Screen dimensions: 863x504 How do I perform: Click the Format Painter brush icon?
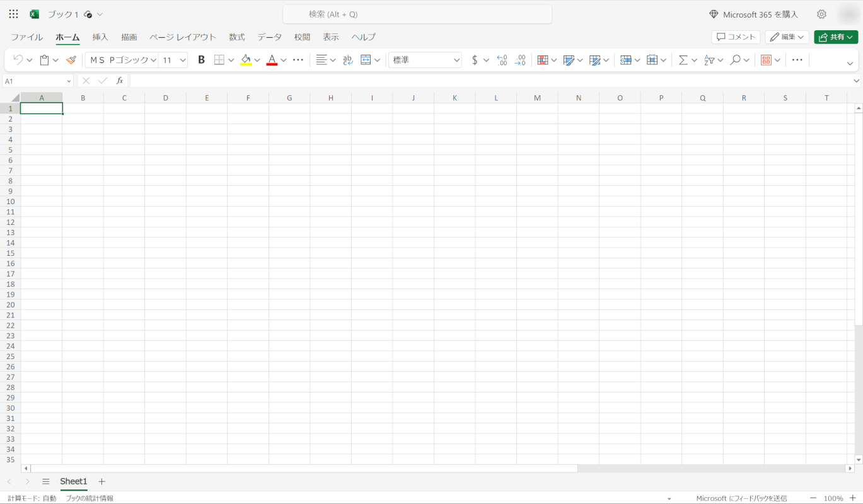(x=71, y=60)
